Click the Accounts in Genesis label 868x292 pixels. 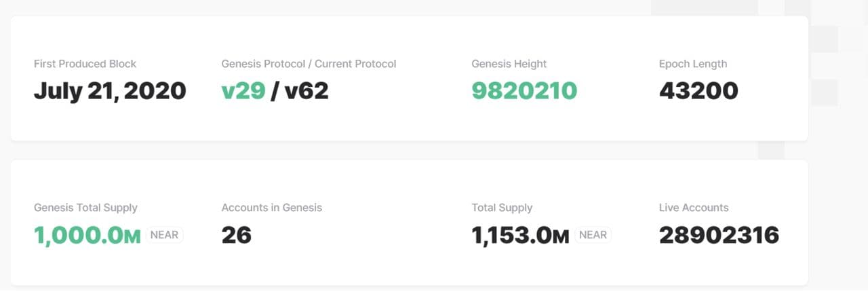(271, 208)
